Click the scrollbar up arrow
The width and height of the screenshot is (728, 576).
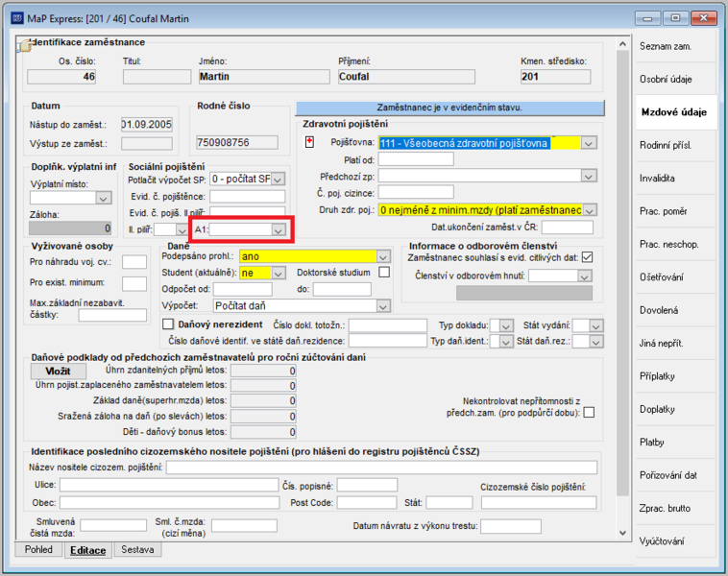[622, 43]
